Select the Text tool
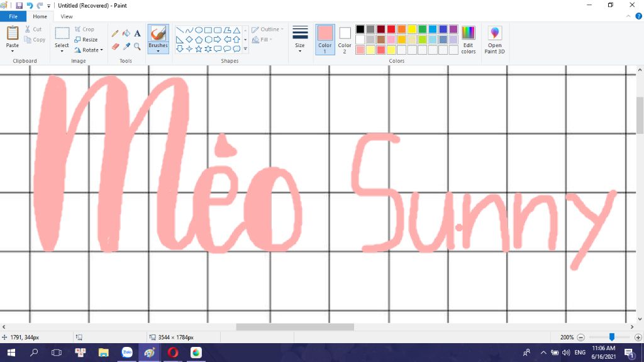This screenshot has height=362, width=644. 137,34
